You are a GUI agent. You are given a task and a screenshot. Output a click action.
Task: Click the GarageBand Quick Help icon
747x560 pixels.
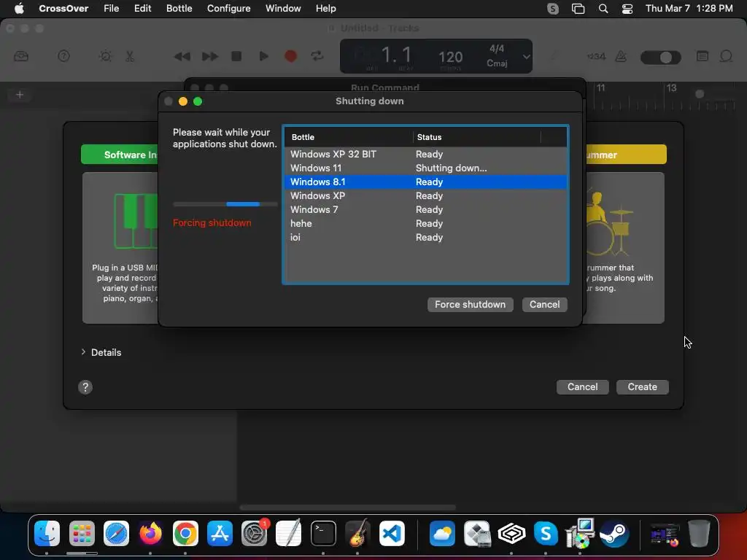[64, 56]
